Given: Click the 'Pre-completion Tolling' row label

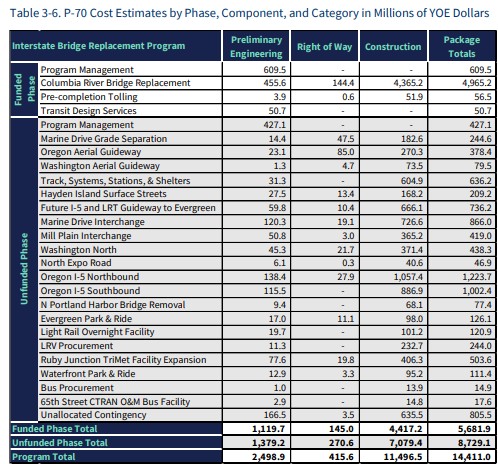Looking at the screenshot, I should pyautogui.click(x=89, y=97).
